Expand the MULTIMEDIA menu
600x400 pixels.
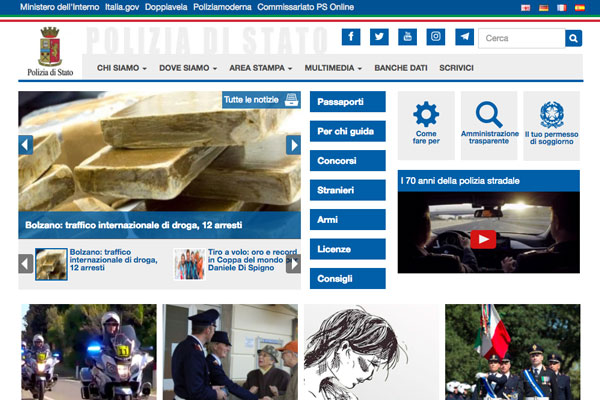pyautogui.click(x=333, y=68)
